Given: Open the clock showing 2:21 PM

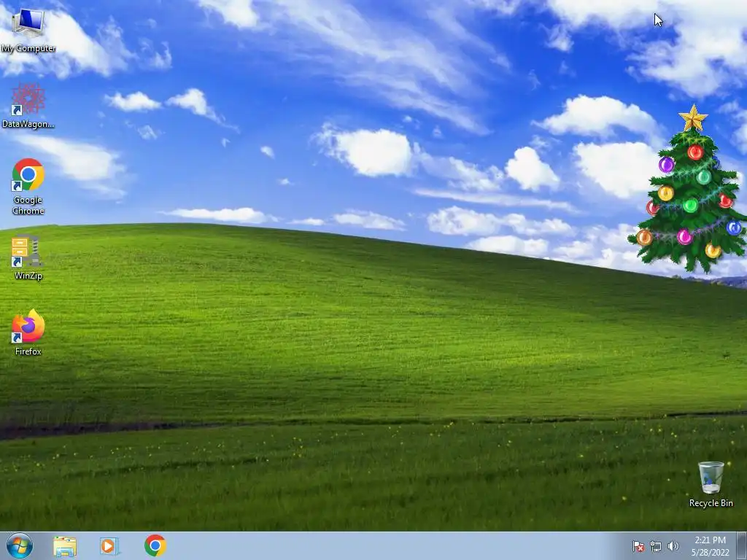Looking at the screenshot, I should click(x=710, y=546).
